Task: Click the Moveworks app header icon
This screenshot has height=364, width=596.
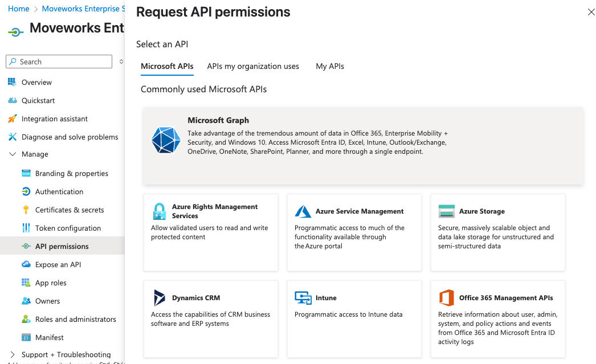Action: tap(15, 32)
